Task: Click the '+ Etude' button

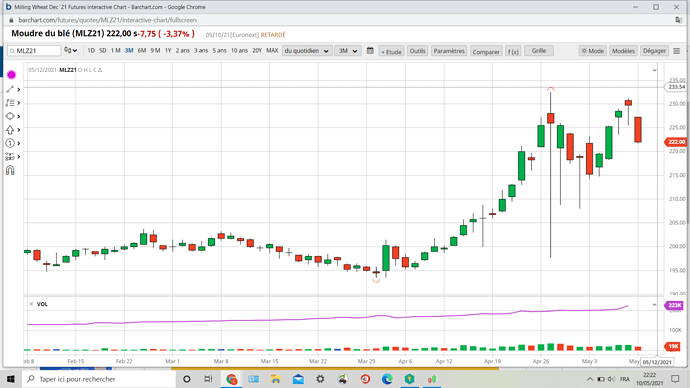Action: 391,51
